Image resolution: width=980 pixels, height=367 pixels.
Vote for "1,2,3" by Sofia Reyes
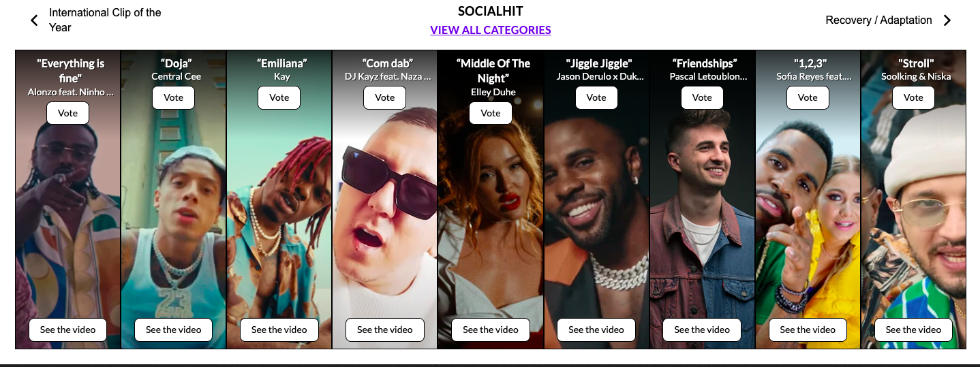[x=808, y=97]
